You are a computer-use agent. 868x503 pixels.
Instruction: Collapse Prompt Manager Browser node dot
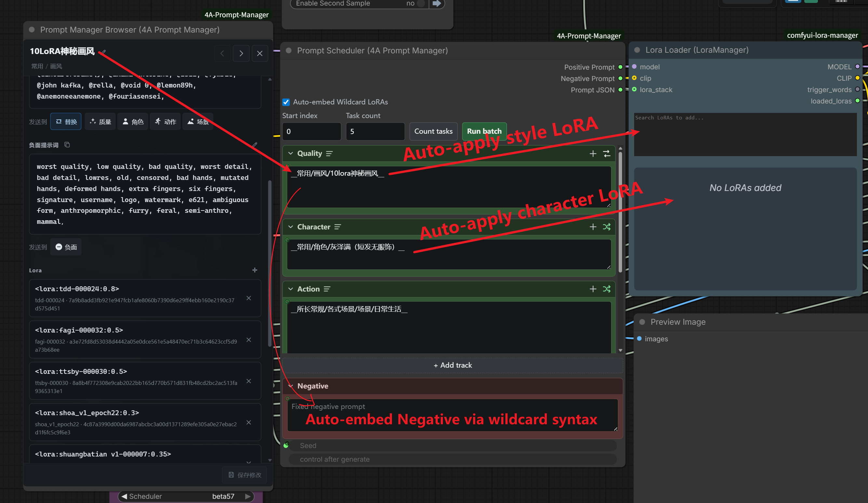pyautogui.click(x=32, y=30)
